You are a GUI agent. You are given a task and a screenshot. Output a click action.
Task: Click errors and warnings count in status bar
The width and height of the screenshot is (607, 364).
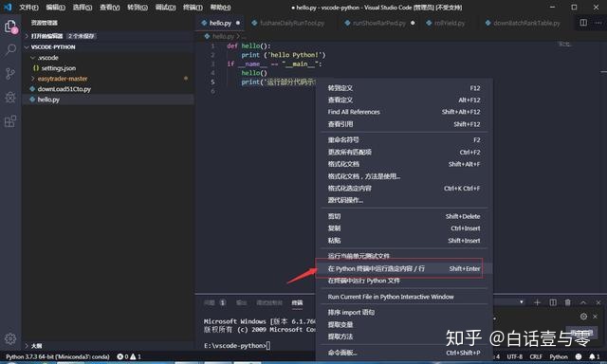point(129,356)
